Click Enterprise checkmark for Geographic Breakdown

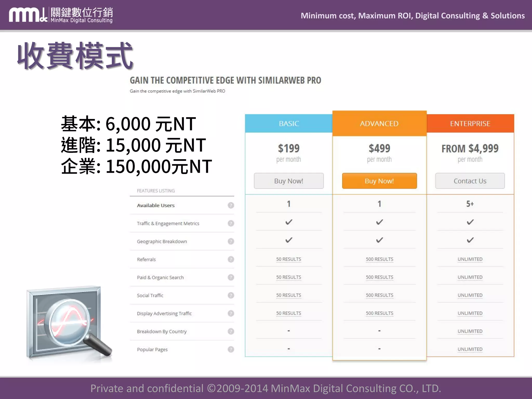(x=470, y=240)
